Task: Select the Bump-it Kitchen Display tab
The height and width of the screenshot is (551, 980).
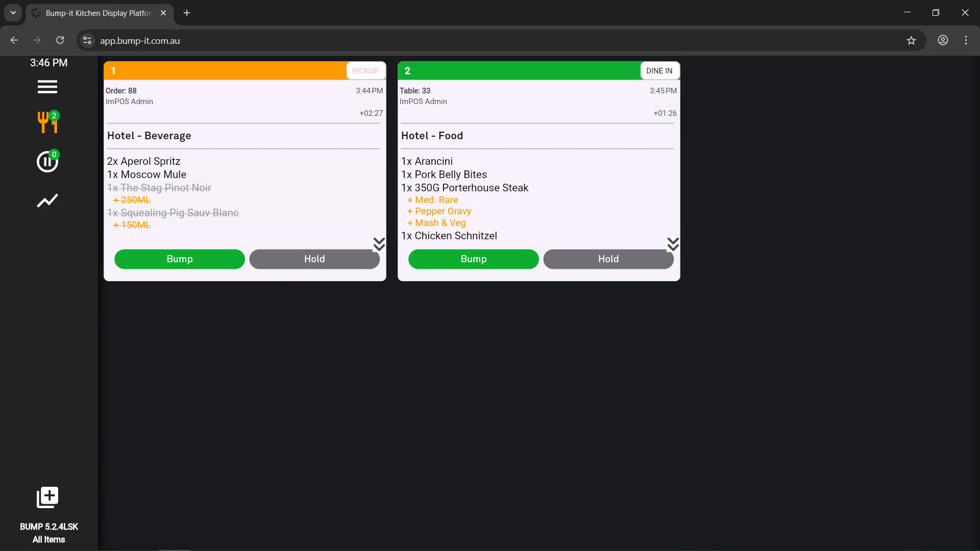Action: pos(98,13)
